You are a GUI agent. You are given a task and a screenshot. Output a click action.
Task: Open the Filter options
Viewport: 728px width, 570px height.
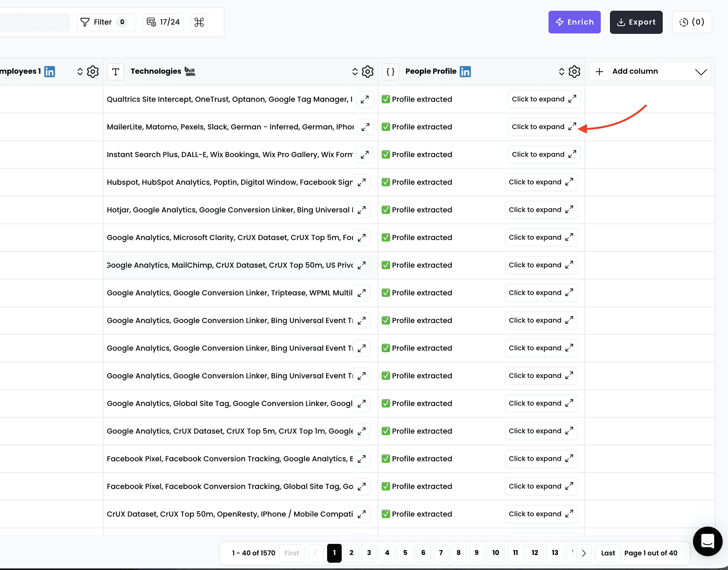tap(106, 22)
